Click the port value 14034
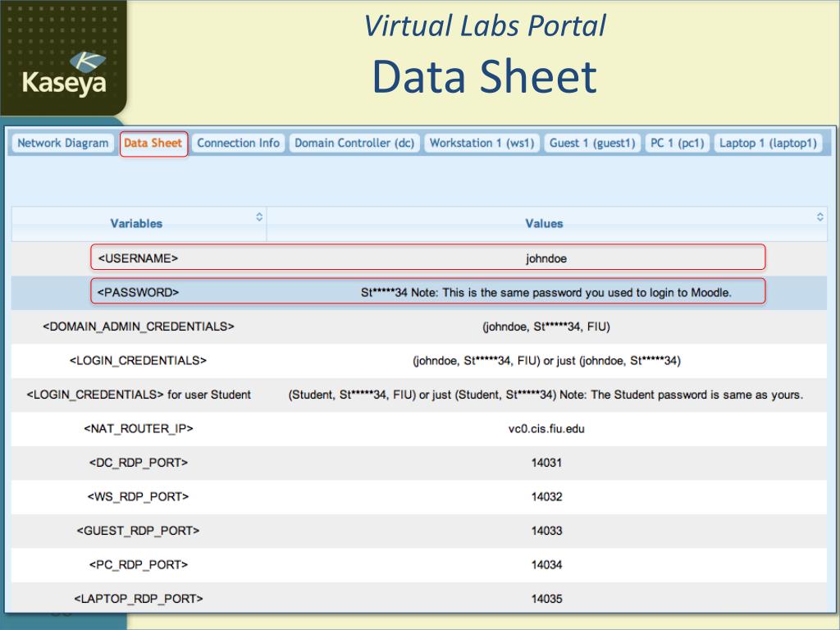The height and width of the screenshot is (630, 840). pyautogui.click(x=546, y=564)
